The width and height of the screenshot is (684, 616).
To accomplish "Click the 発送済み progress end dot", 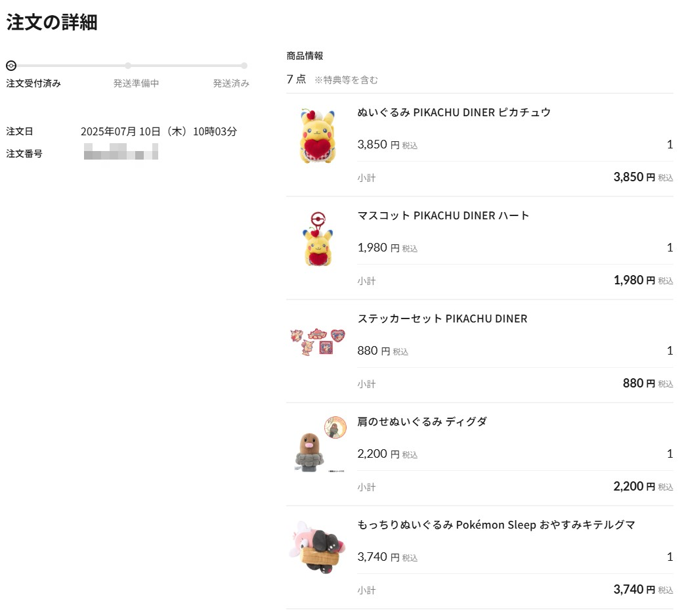I will 244,66.
